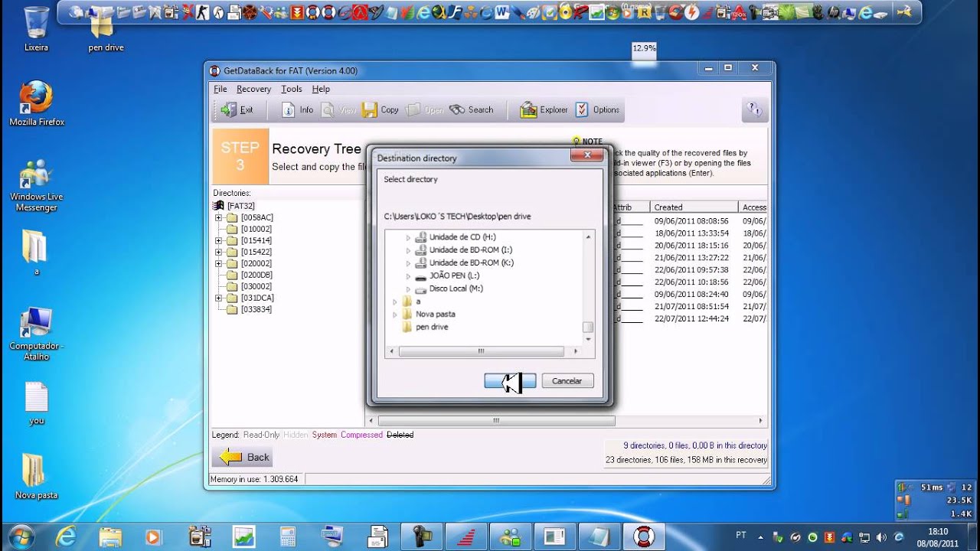Expand Disco Local (M:) drive

click(x=408, y=289)
